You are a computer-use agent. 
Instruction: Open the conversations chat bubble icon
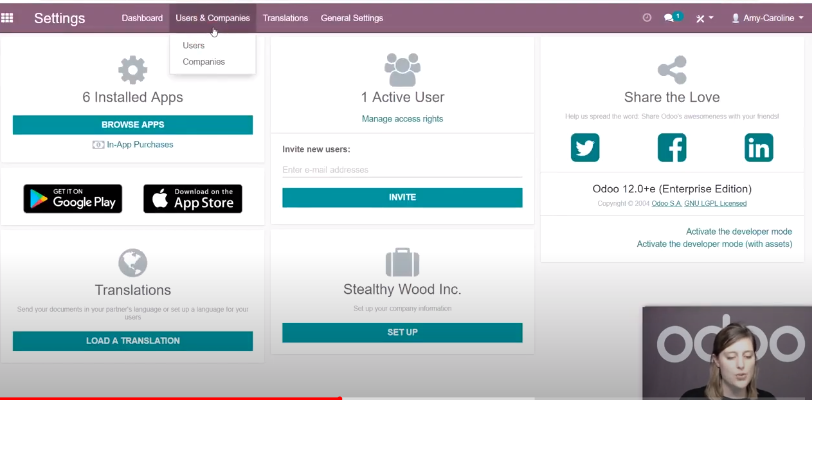(x=669, y=18)
